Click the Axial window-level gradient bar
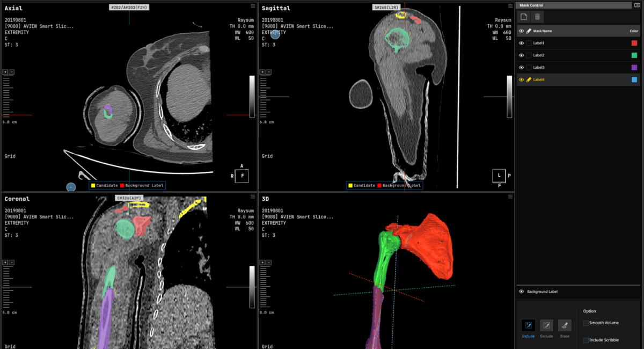644x349 pixels. (252, 97)
